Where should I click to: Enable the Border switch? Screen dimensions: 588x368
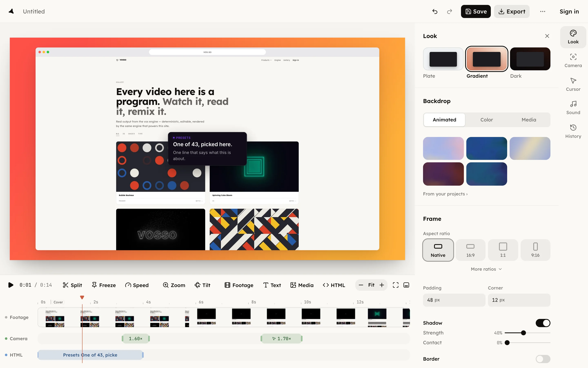(543, 359)
